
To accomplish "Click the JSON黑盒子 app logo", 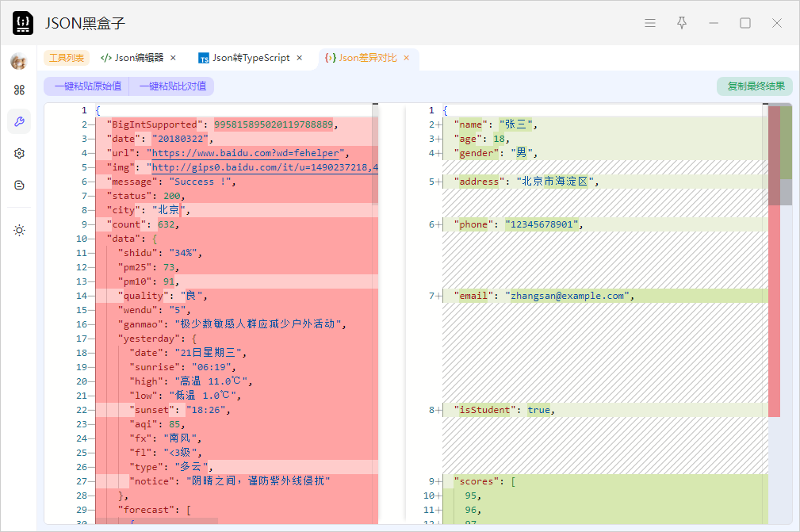I will pyautogui.click(x=23, y=23).
